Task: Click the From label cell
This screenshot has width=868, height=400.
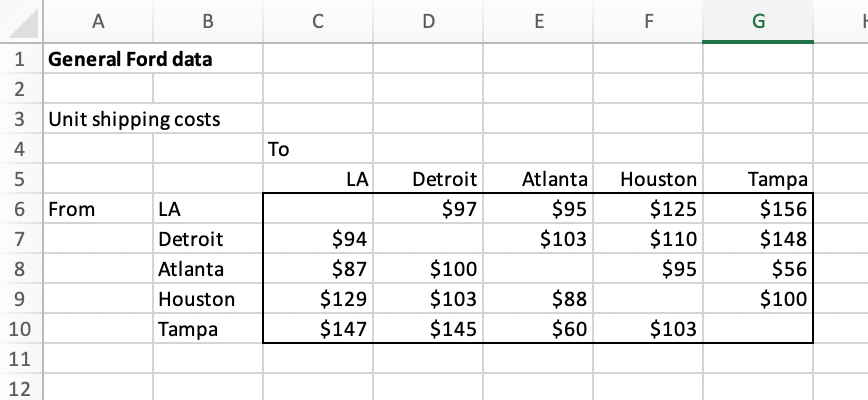Action: pos(98,209)
